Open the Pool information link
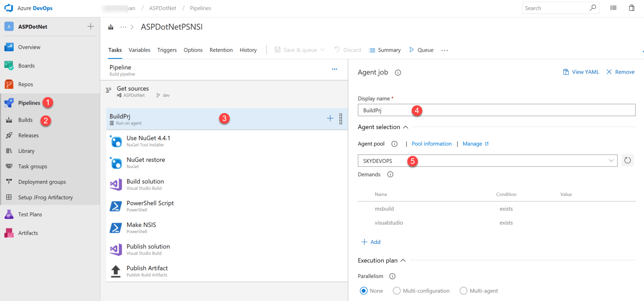 click(432, 144)
